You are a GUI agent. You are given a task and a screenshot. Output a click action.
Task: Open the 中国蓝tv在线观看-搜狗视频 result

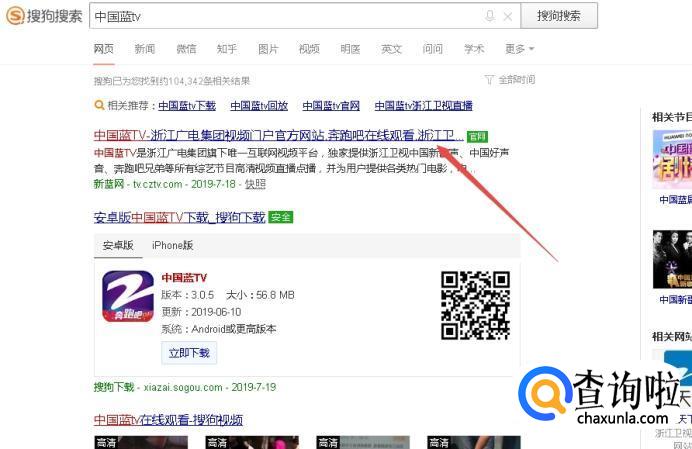pos(168,419)
